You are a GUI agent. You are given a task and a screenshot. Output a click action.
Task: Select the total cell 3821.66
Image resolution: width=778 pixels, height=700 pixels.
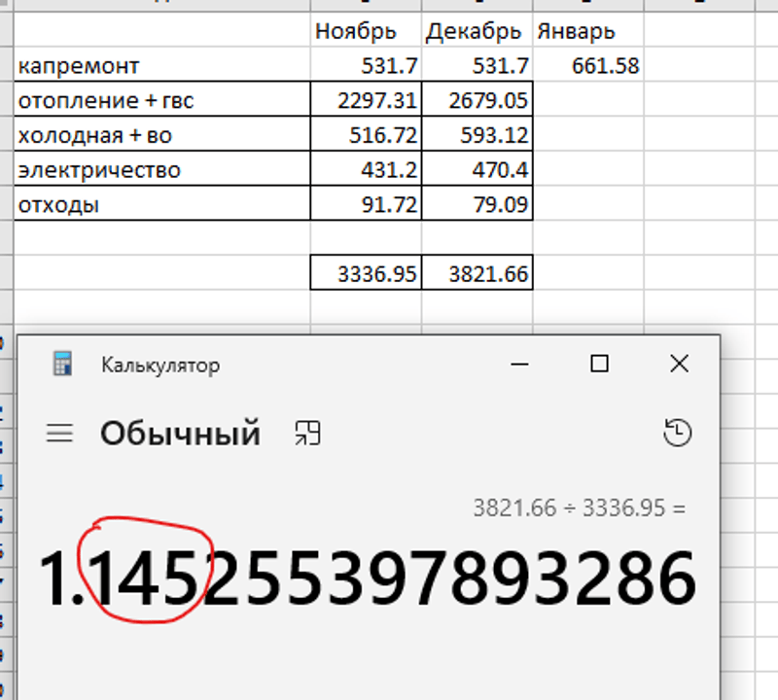477,272
